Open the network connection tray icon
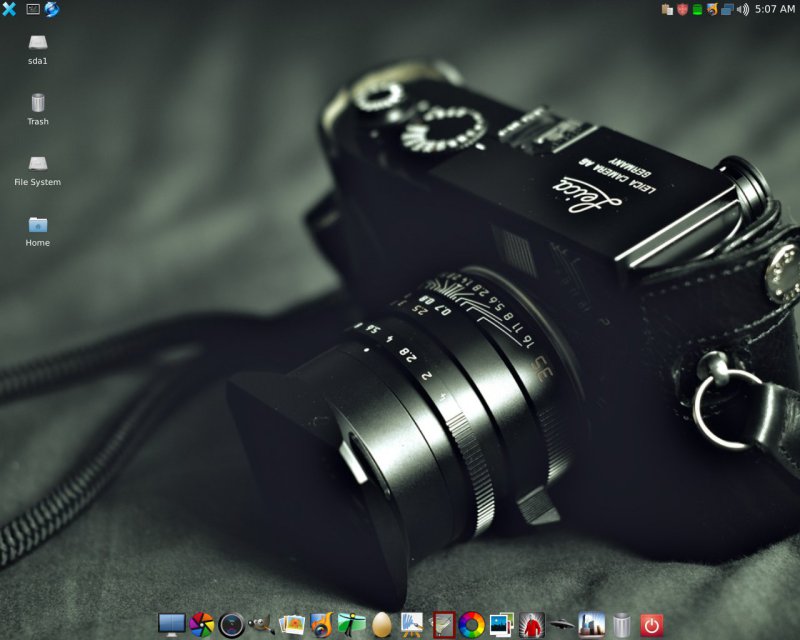 (727, 9)
